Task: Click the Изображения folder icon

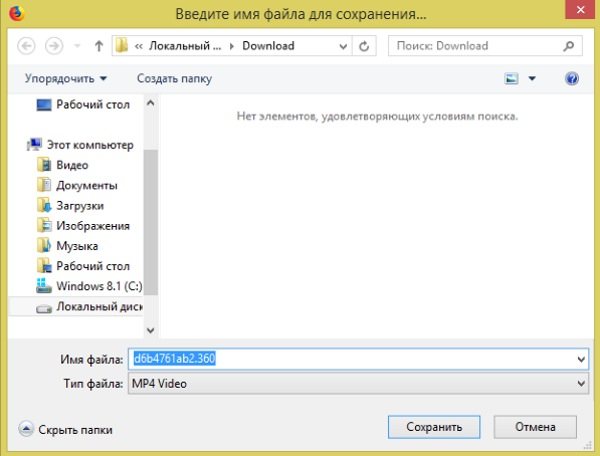Action: (44, 225)
